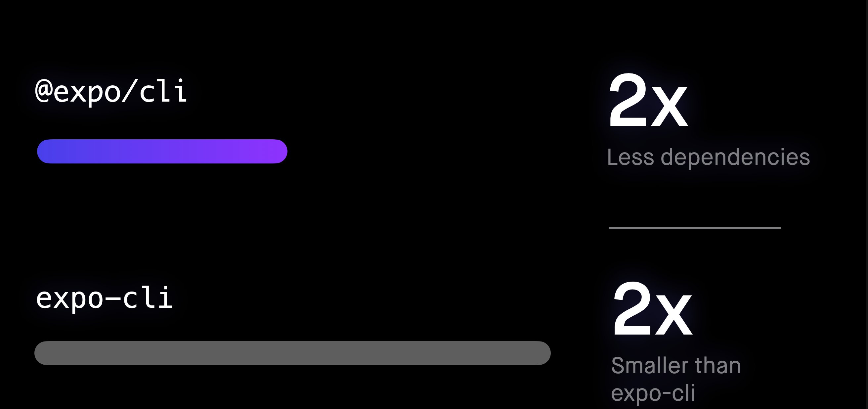Click the "@expo/cli" monospace label
The height and width of the screenshot is (409, 868).
point(111,92)
